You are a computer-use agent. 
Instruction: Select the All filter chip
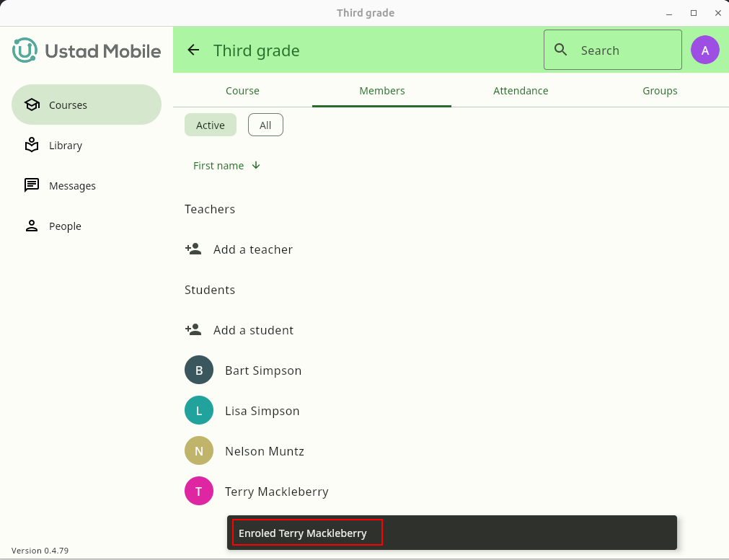click(265, 125)
